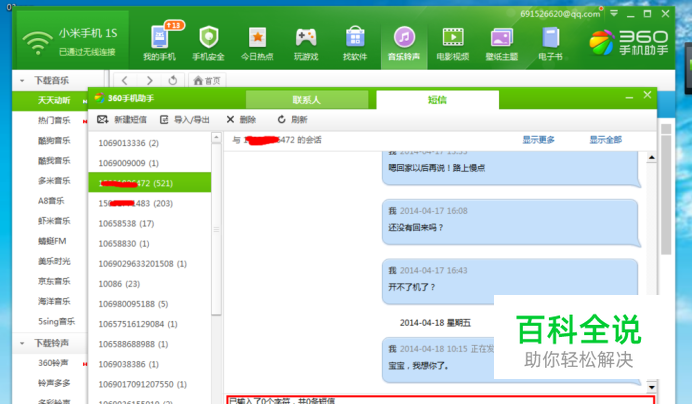This screenshot has width=692, height=404.
Task: Collapse 下载铃声 section
Action: point(22,343)
